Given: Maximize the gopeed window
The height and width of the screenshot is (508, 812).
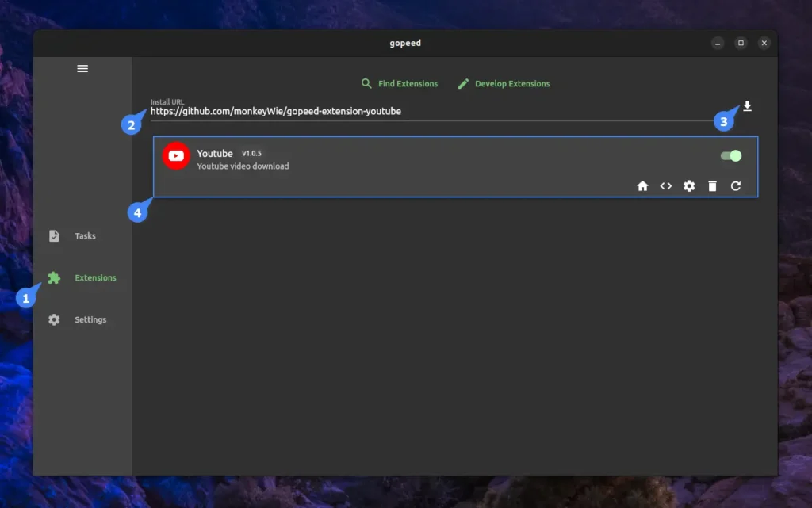Looking at the screenshot, I should [741, 43].
